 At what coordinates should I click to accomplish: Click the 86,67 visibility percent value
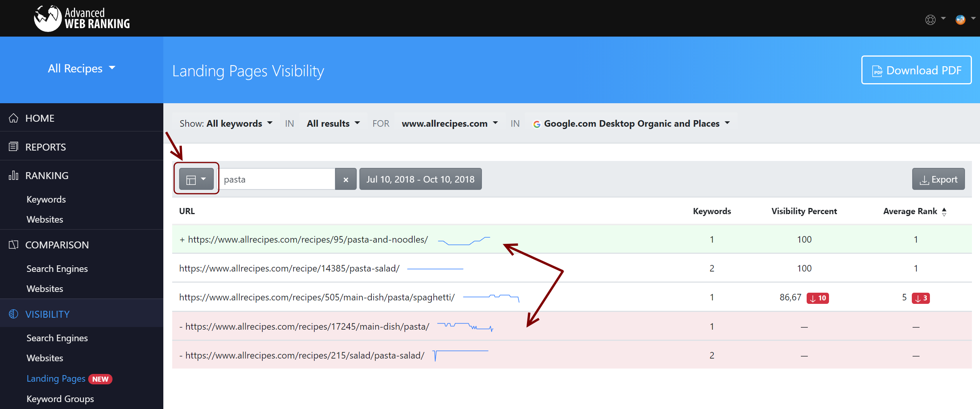[790, 297]
